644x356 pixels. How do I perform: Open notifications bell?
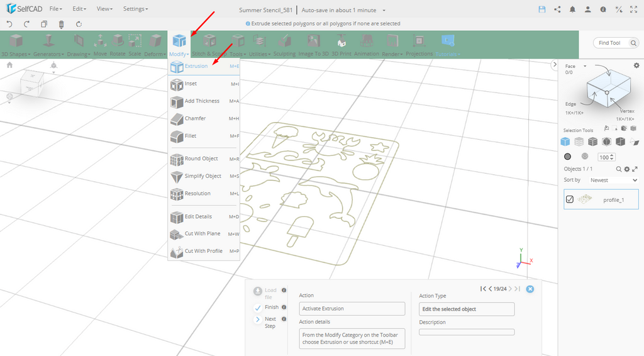click(x=572, y=9)
